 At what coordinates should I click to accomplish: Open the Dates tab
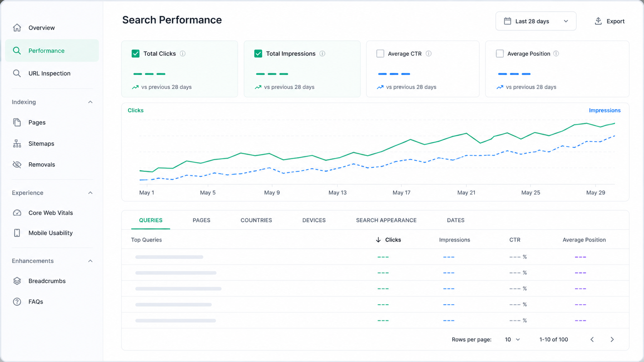(456, 220)
